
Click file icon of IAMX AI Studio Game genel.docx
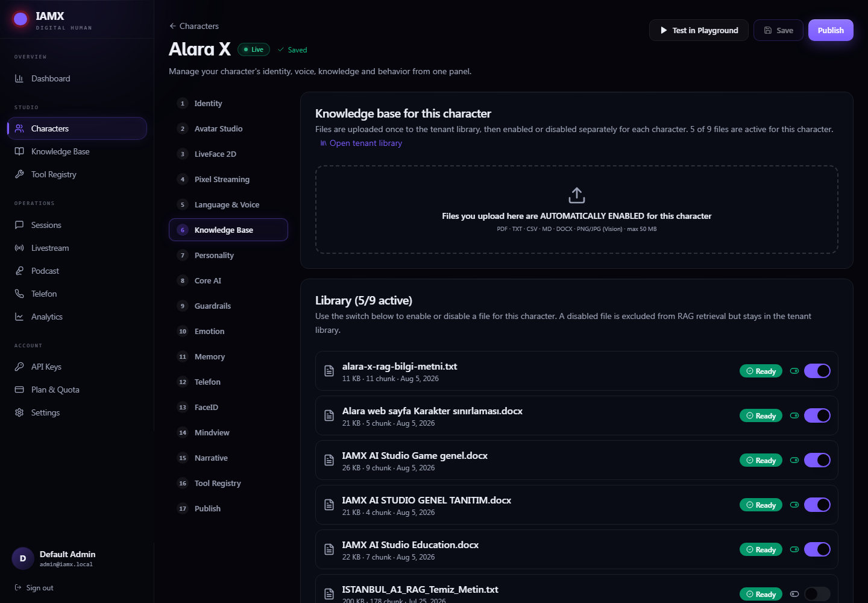tap(329, 460)
